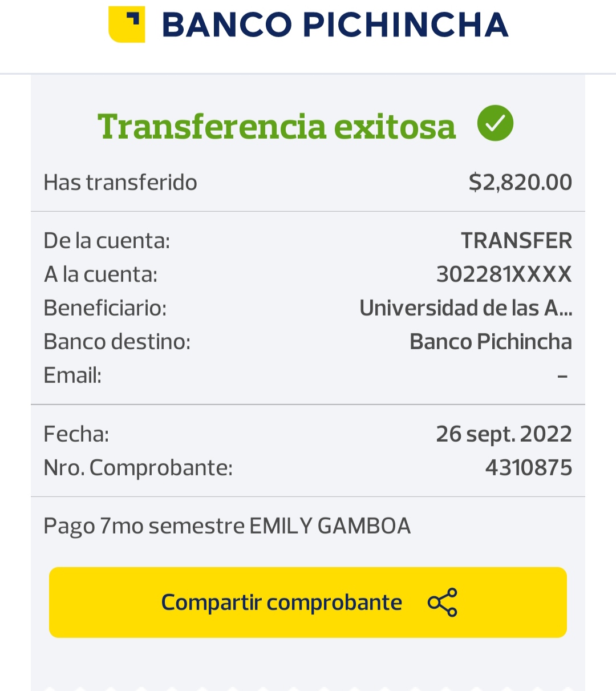The width and height of the screenshot is (616, 691).
Task: Click the Banco destino label
Action: point(117,342)
